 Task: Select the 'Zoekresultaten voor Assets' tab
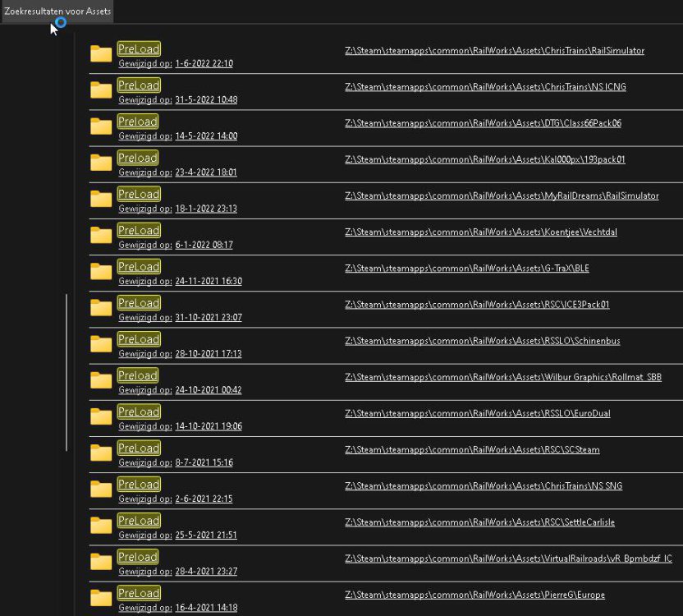57,11
